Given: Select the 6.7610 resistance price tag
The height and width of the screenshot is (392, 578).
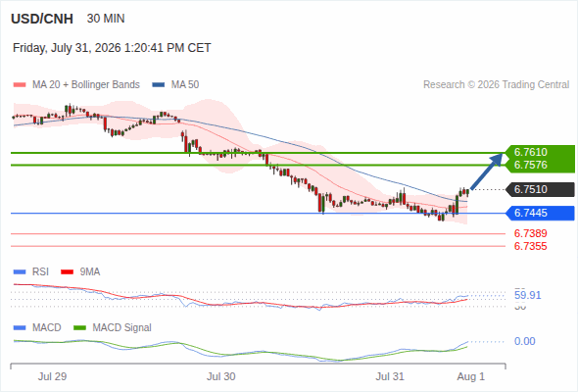Looking at the screenshot, I should [540, 152].
